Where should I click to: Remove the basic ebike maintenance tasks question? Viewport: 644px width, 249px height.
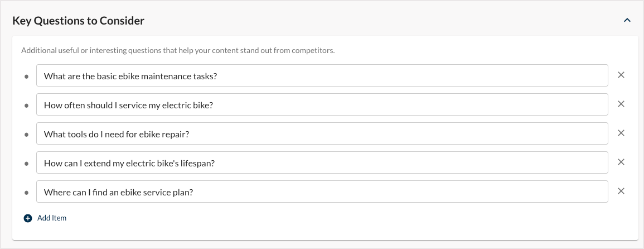tap(621, 75)
